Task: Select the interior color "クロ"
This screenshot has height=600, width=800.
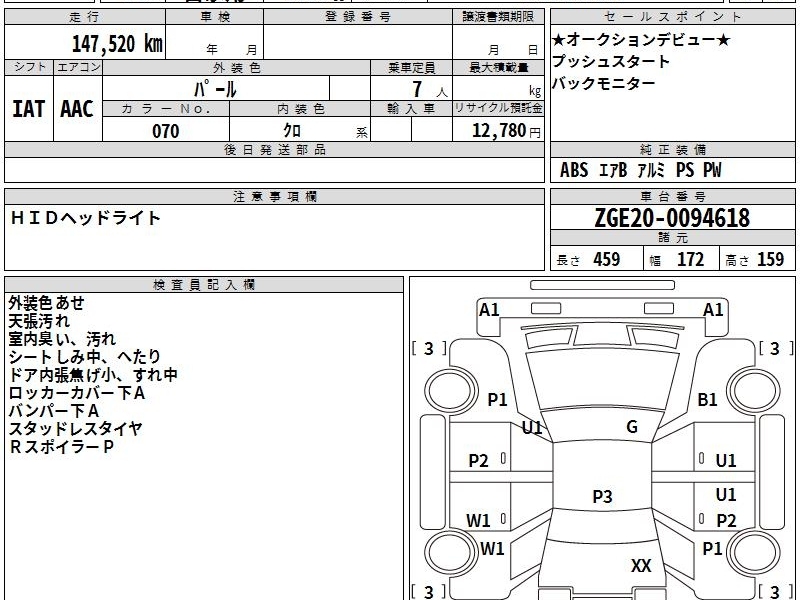Action: (x=292, y=131)
